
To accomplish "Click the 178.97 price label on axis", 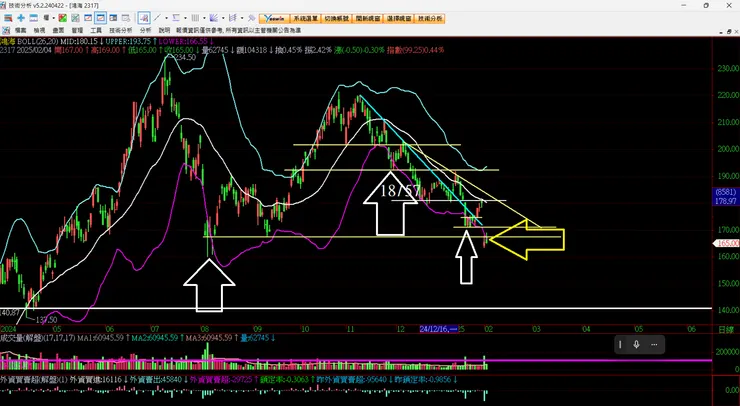I will [x=726, y=201].
